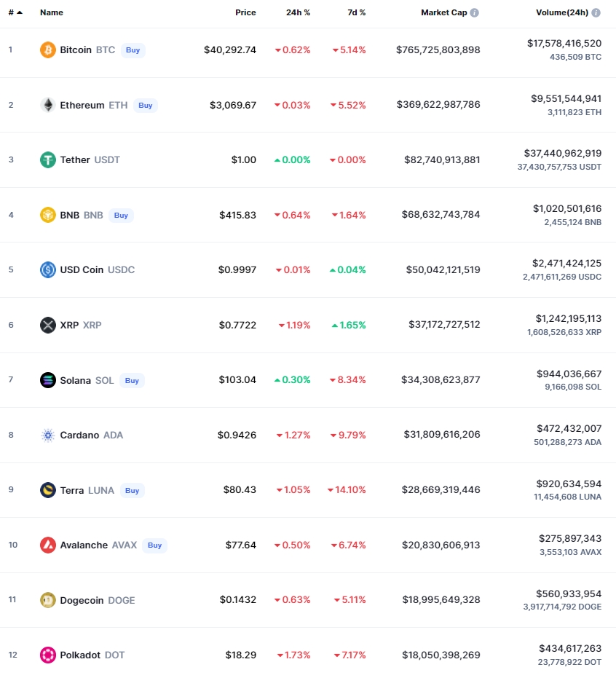Click the Bitcoin orange logo icon
The height and width of the screenshot is (678, 616).
coord(48,50)
